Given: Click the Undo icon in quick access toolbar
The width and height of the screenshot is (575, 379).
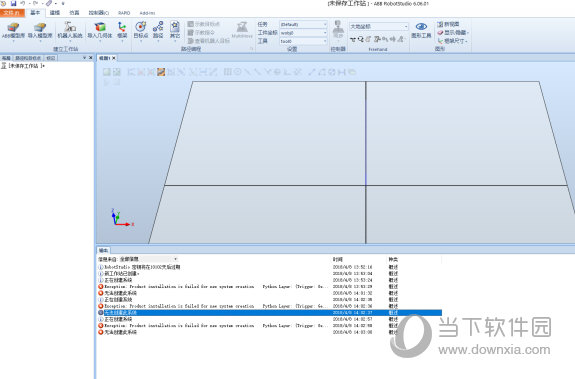Looking at the screenshot, I should point(22,3).
